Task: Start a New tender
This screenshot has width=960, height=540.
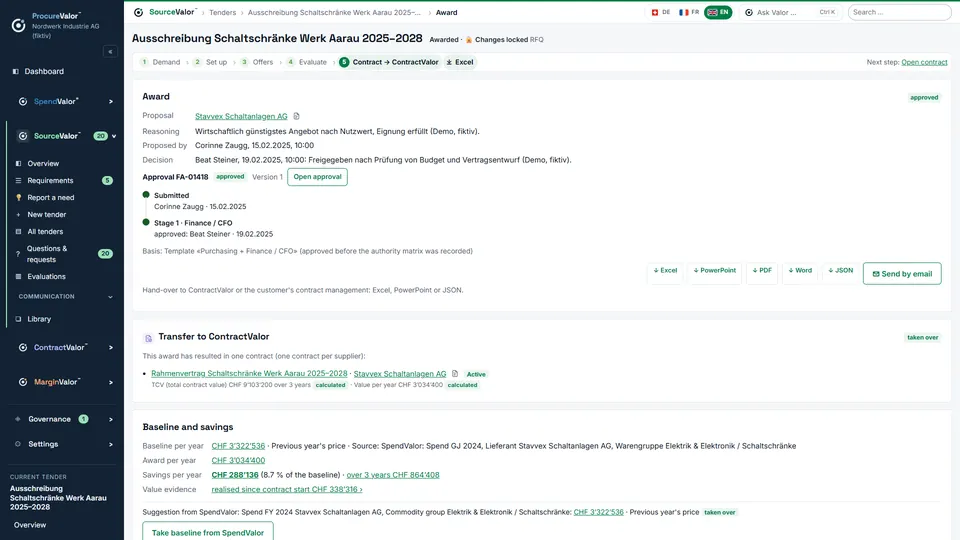Action: tap(47, 215)
